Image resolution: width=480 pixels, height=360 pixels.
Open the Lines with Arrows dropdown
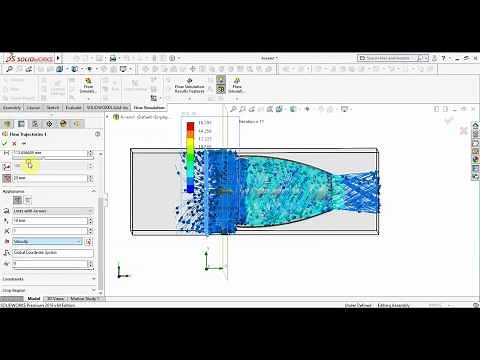pyautogui.click(x=53, y=211)
